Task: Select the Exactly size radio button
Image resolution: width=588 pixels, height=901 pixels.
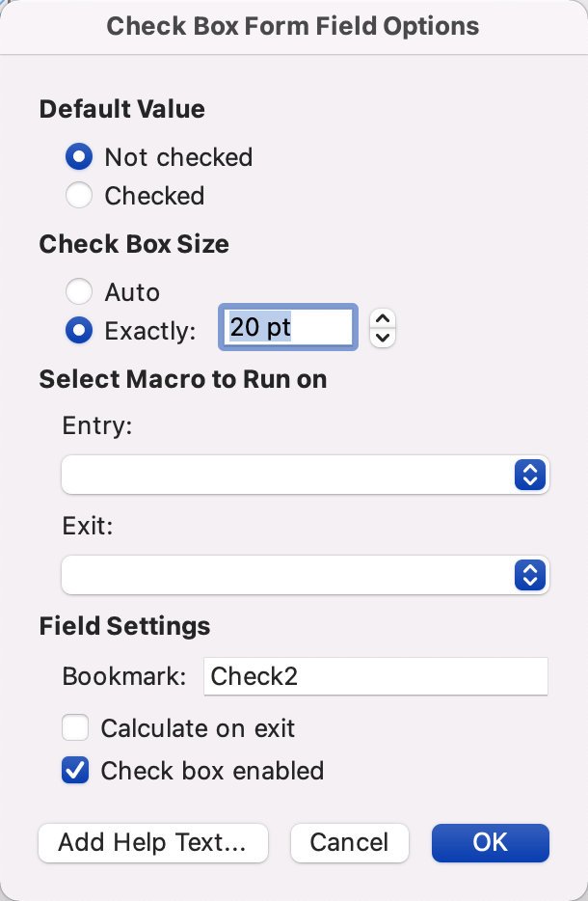Action: pos(79,330)
